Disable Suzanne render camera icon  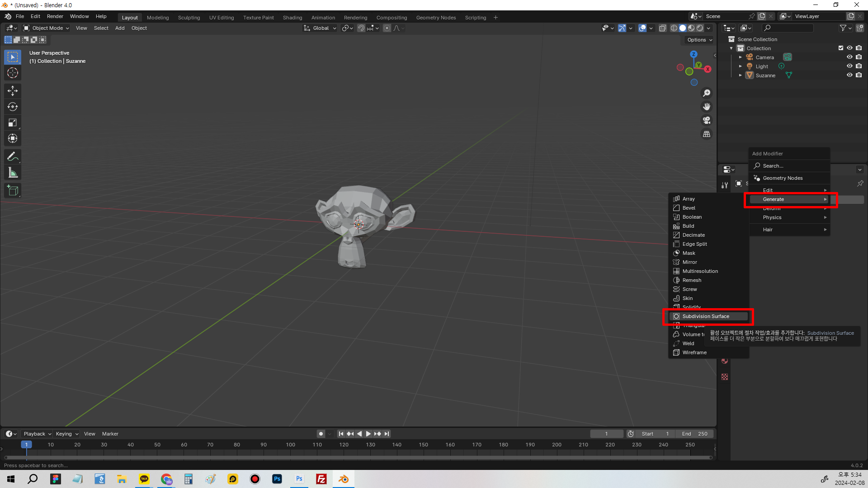pyautogui.click(x=859, y=75)
